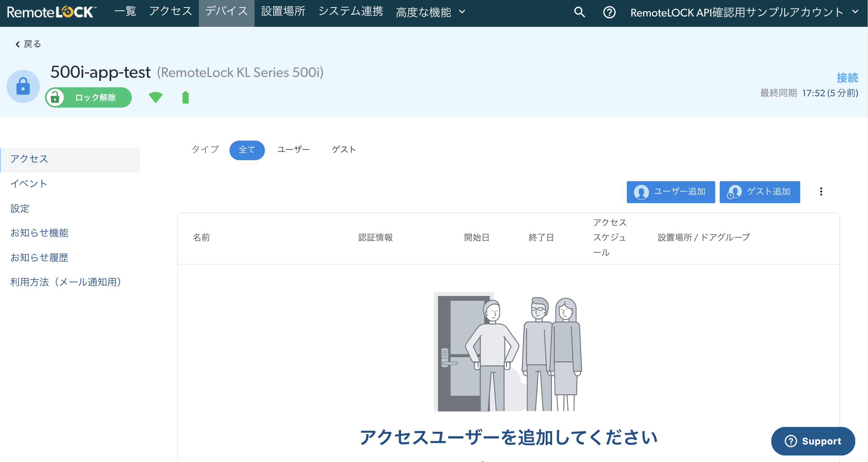Click the 最終同期 17:52 timestamp
868x462 pixels.
pyautogui.click(x=809, y=93)
